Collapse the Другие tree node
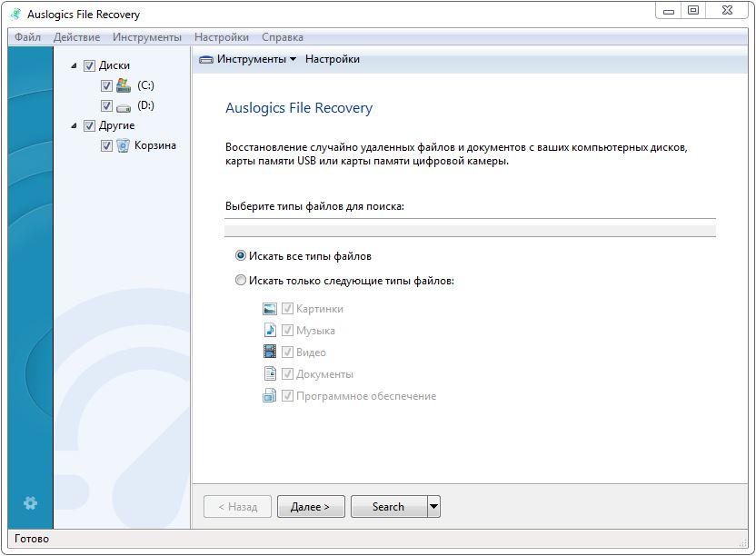 [x=74, y=126]
